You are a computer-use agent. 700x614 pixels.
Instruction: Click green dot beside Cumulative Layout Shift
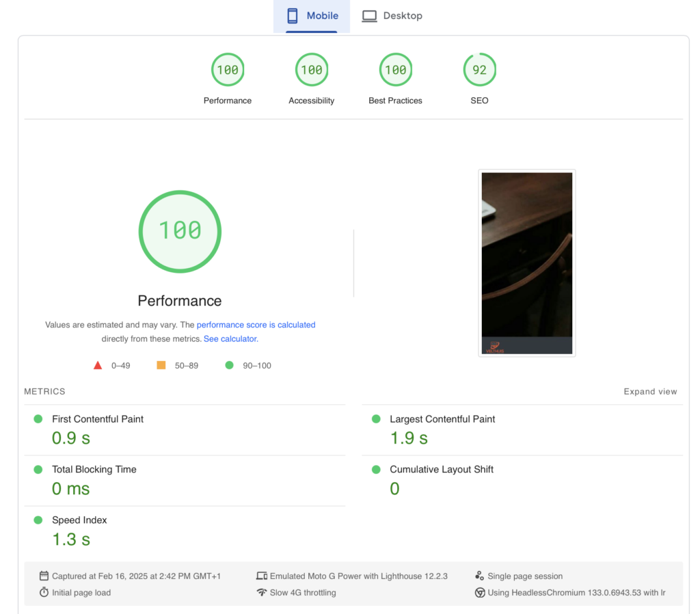pos(376,469)
